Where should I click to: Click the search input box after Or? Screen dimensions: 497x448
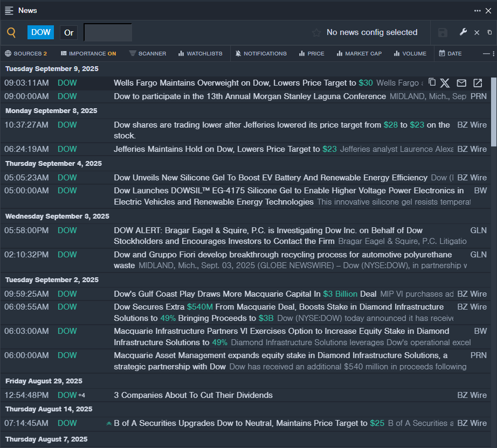pos(108,33)
